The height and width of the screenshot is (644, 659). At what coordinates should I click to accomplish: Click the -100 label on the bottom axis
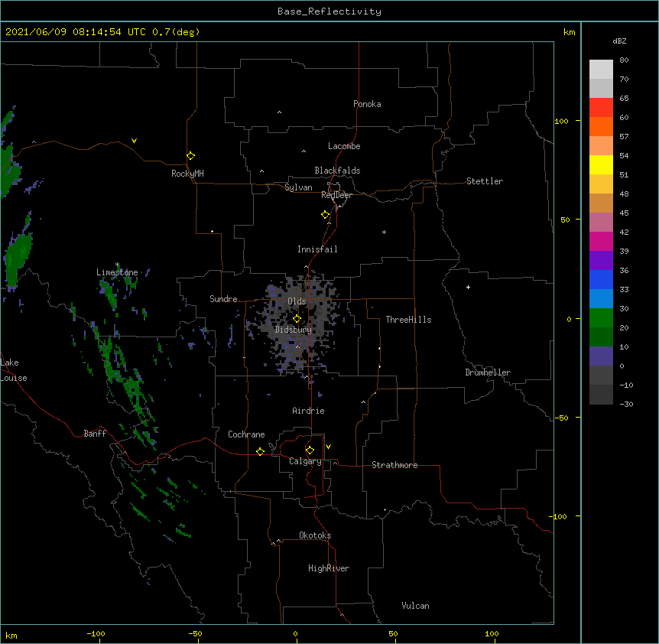pos(96,633)
